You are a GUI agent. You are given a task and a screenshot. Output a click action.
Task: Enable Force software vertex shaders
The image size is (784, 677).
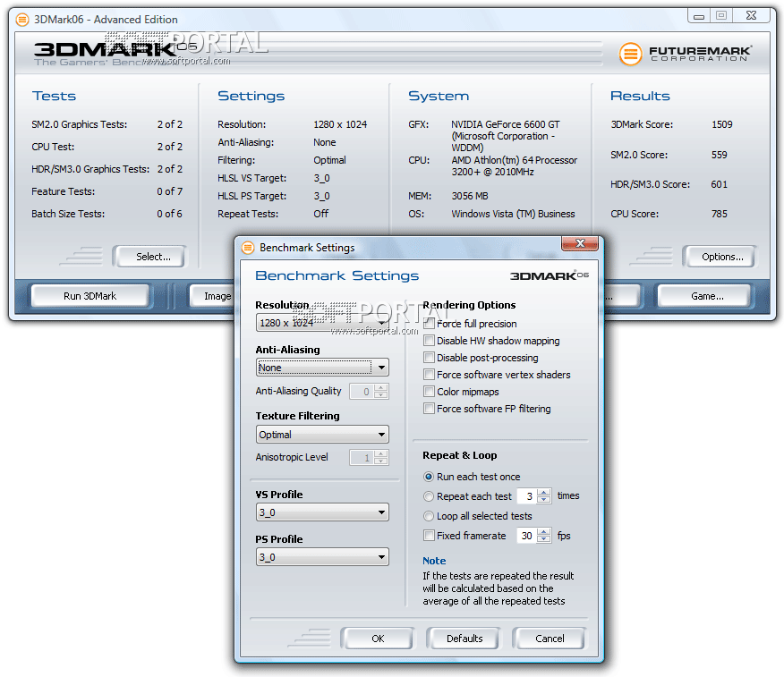tap(429, 375)
